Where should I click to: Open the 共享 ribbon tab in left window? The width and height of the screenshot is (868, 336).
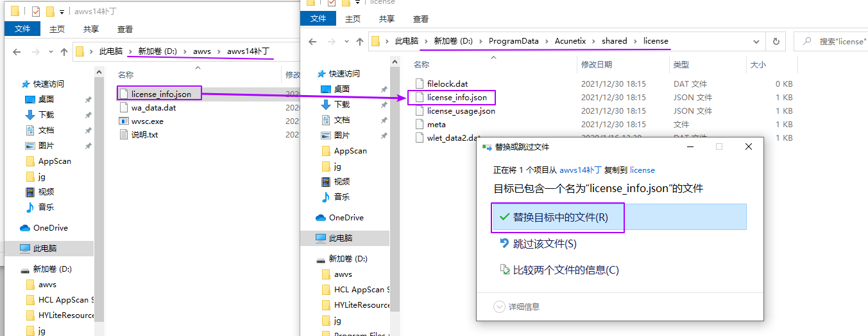pyautogui.click(x=91, y=29)
